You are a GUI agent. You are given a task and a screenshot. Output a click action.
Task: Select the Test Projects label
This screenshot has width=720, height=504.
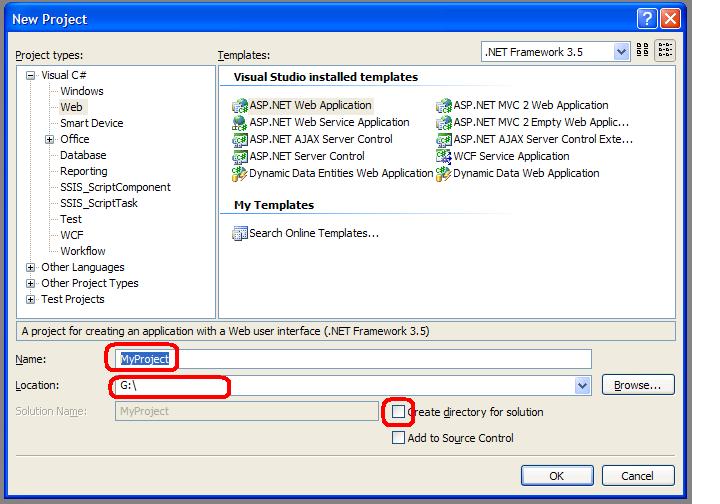point(73,299)
